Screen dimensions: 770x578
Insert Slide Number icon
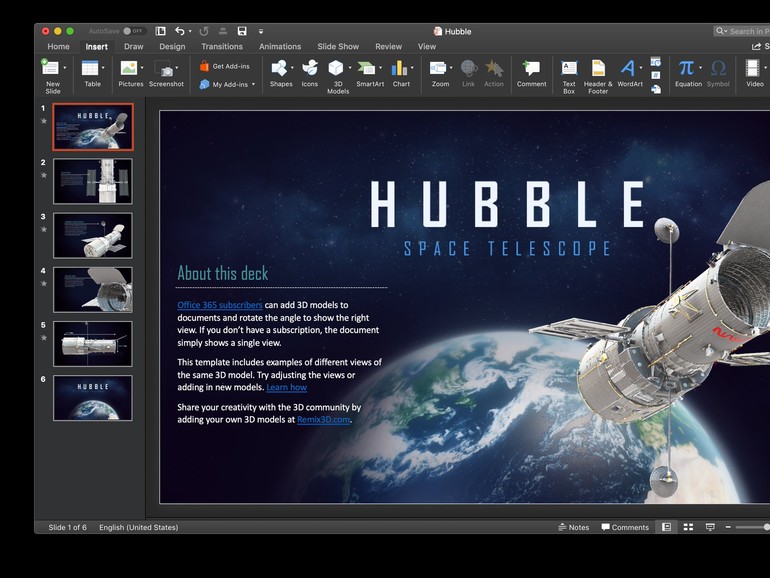click(656, 75)
